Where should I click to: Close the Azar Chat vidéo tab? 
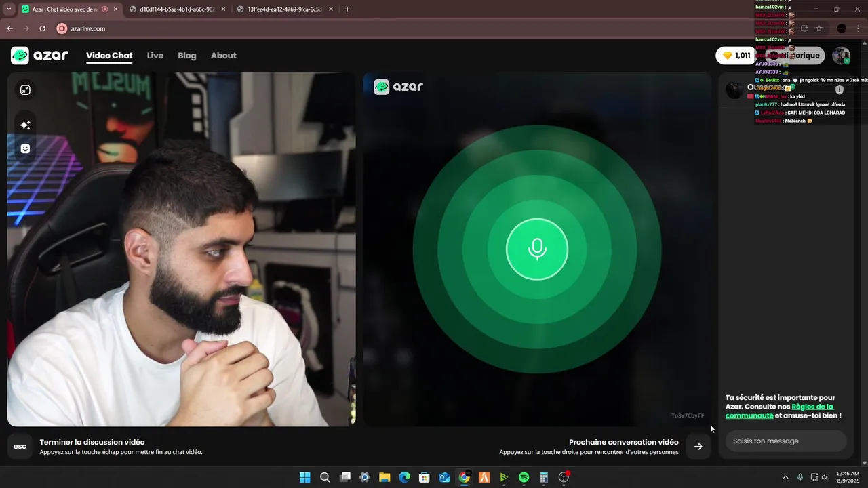[115, 9]
